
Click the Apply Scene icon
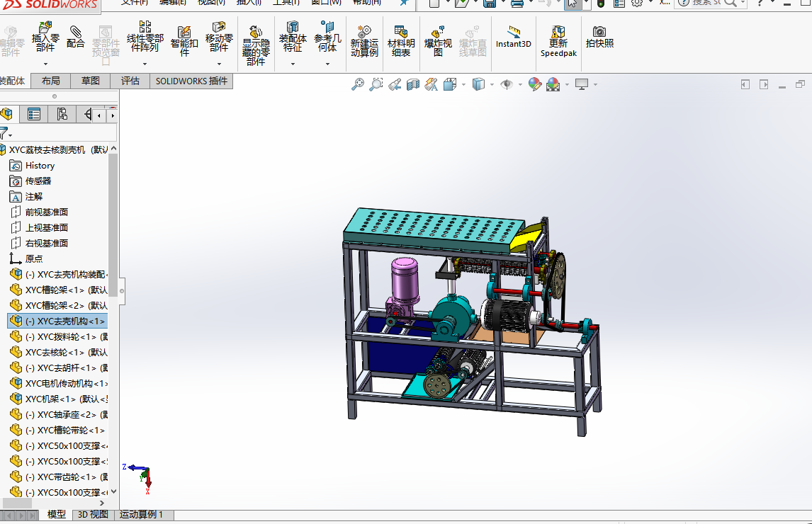[553, 84]
